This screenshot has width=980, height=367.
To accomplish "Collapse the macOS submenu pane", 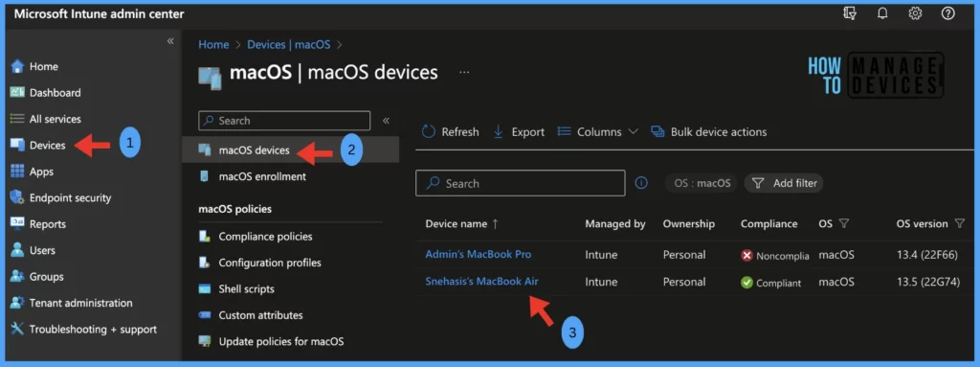I will click(387, 121).
